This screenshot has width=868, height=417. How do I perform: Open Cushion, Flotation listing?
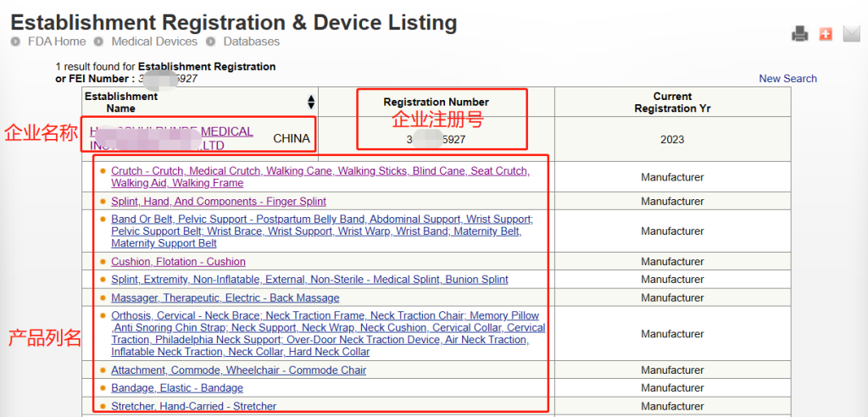178,262
